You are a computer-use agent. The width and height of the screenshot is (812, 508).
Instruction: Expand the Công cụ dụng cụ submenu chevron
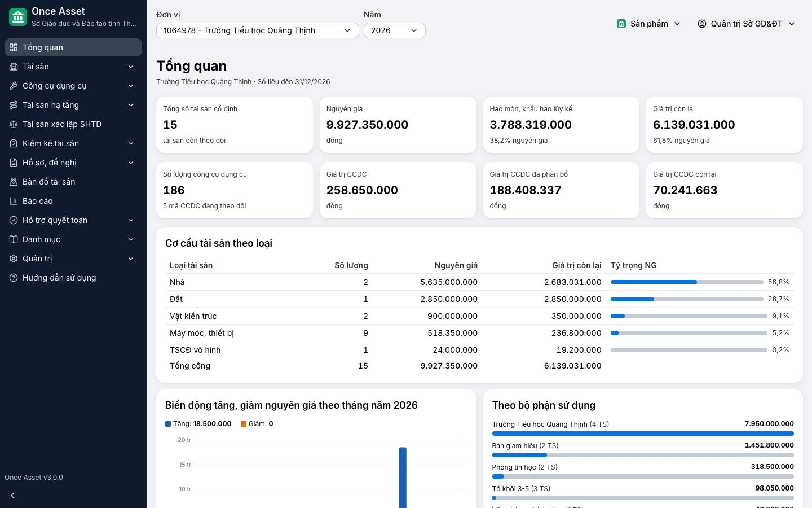point(131,86)
